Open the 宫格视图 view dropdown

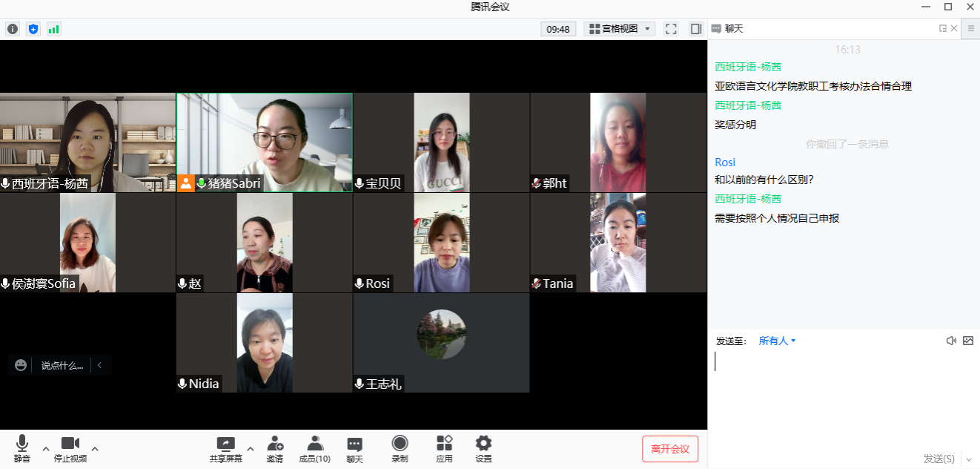[620, 29]
